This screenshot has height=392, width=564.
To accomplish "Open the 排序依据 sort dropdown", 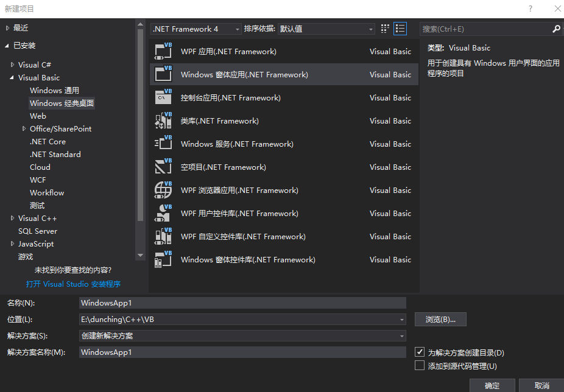I will [326, 29].
